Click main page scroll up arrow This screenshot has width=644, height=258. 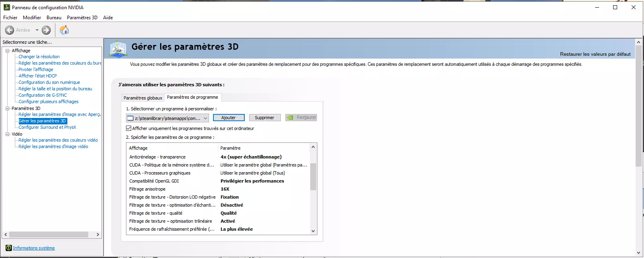point(639,42)
